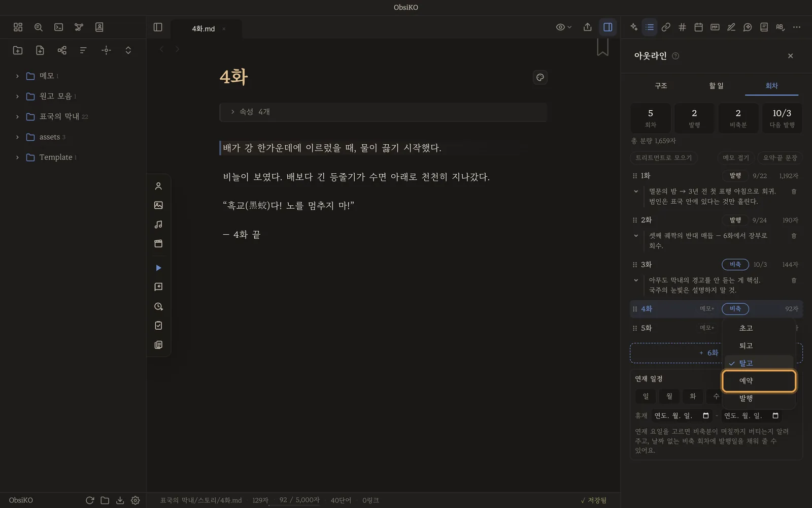Click the locate current file crosshair icon

point(106,50)
